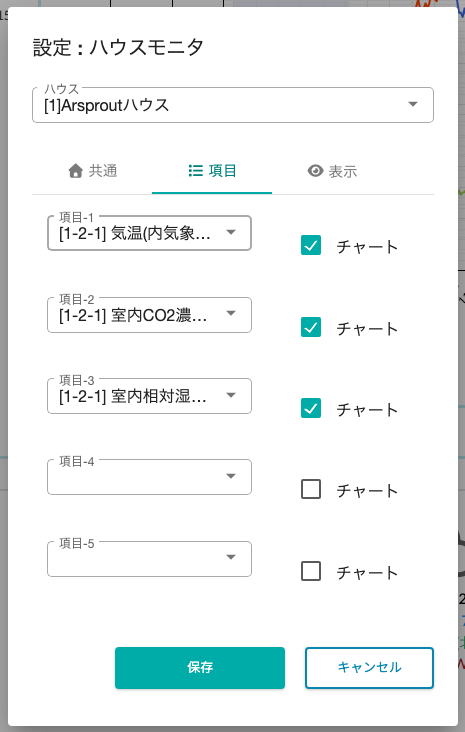The image size is (465, 732).
Task: Disable チャート checkbox for 項目-3
Action: pos(311,408)
